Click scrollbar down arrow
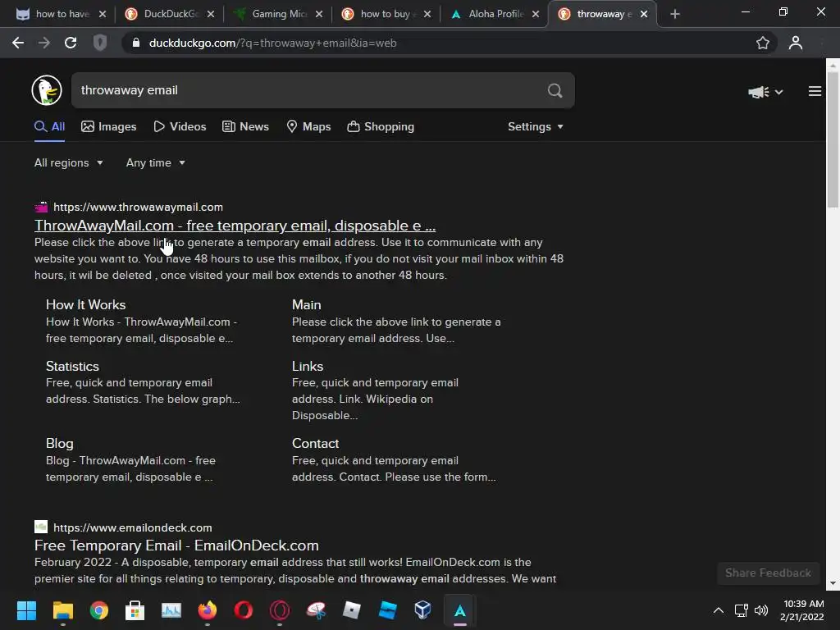The image size is (840, 630). point(833,583)
